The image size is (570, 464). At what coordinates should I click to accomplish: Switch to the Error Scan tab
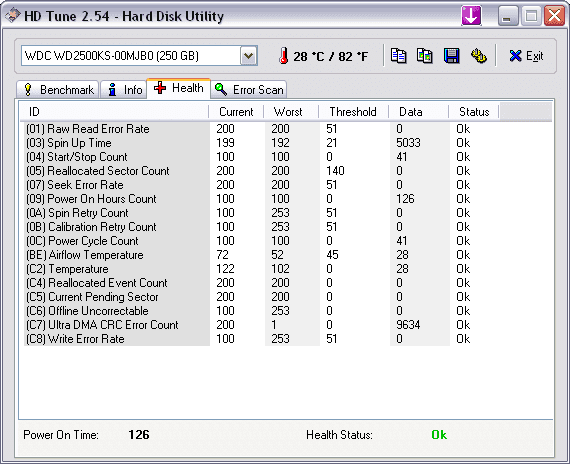(x=249, y=89)
